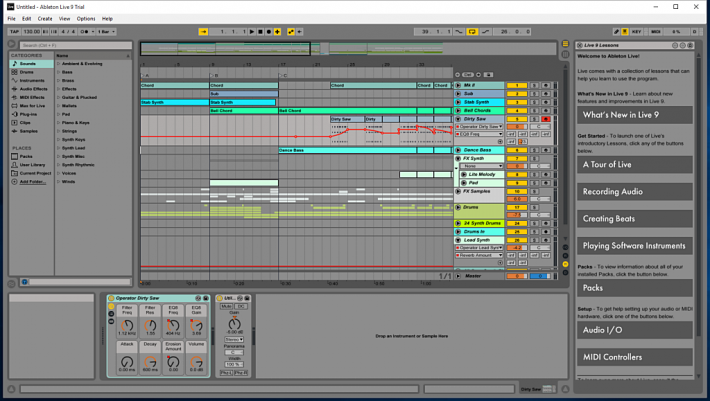Open the Create menu
The width and height of the screenshot is (710, 401).
[x=45, y=19]
